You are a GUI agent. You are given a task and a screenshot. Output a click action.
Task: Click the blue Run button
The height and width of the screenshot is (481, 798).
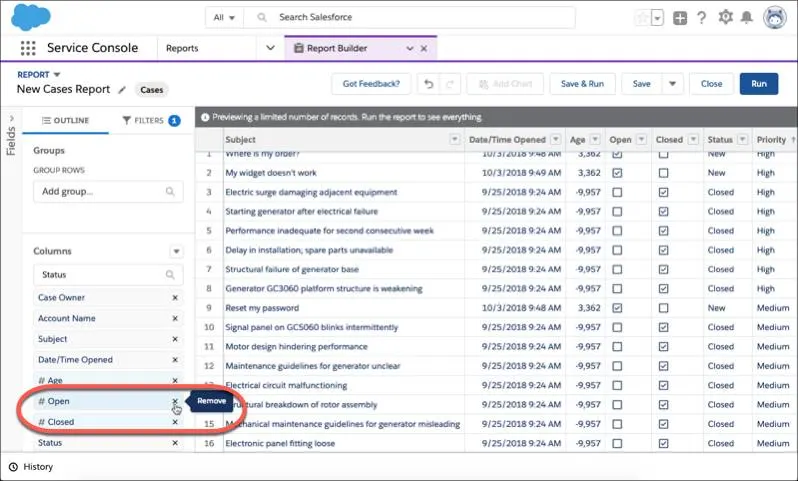tap(758, 84)
